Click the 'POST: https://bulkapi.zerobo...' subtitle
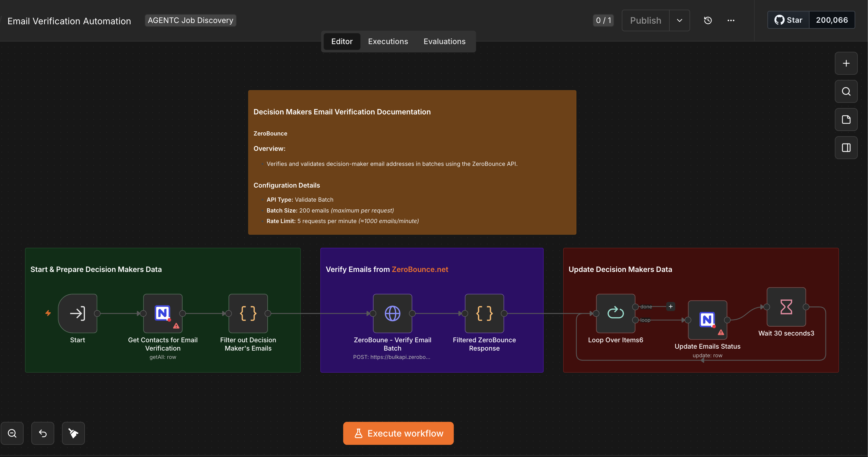The height and width of the screenshot is (457, 868). (x=392, y=357)
